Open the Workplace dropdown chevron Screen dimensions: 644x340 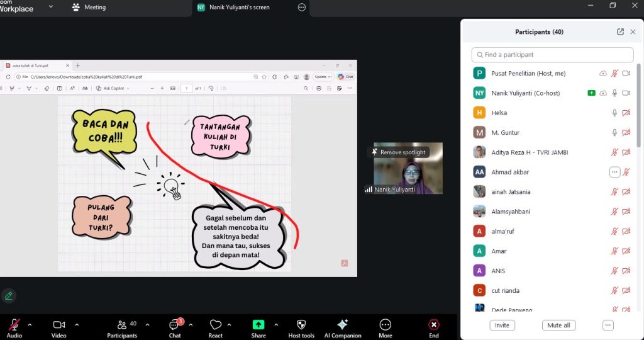click(50, 7)
